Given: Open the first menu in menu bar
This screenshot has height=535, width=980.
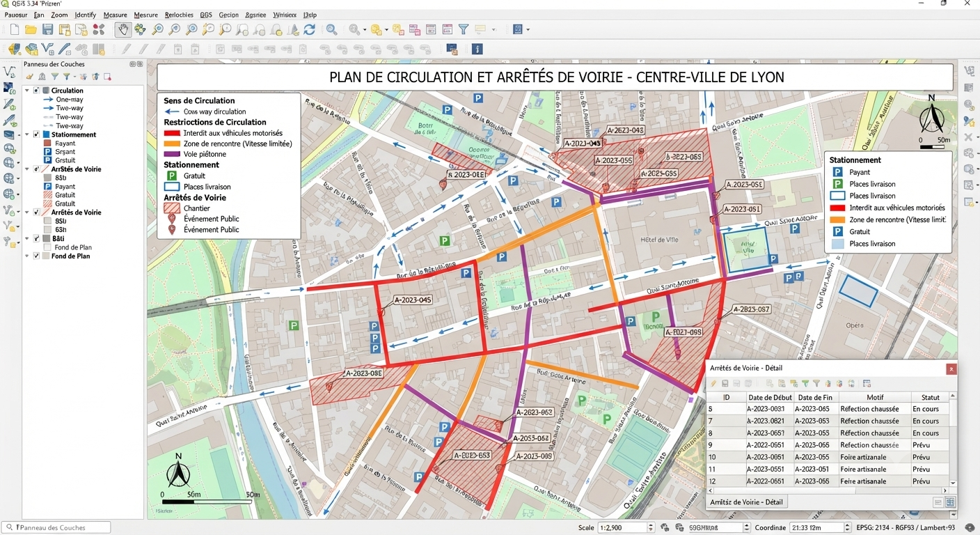Looking at the screenshot, I should coord(16,15).
